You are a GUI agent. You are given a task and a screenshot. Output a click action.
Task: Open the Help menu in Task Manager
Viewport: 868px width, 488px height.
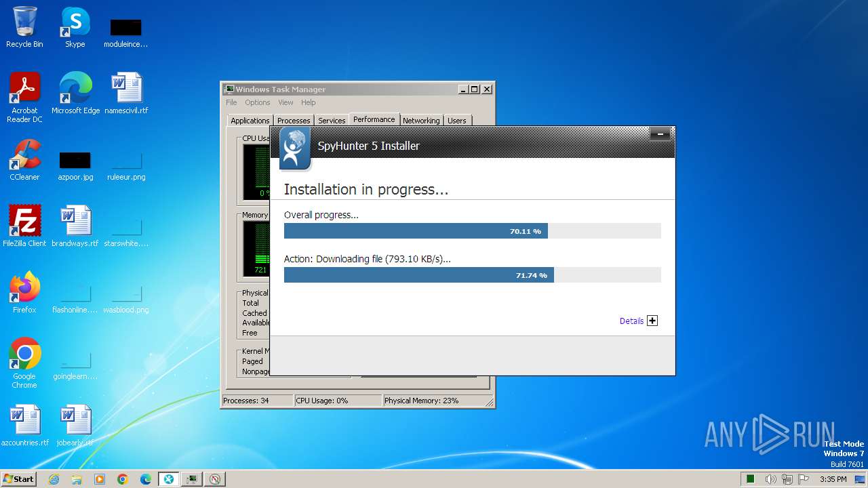309,102
